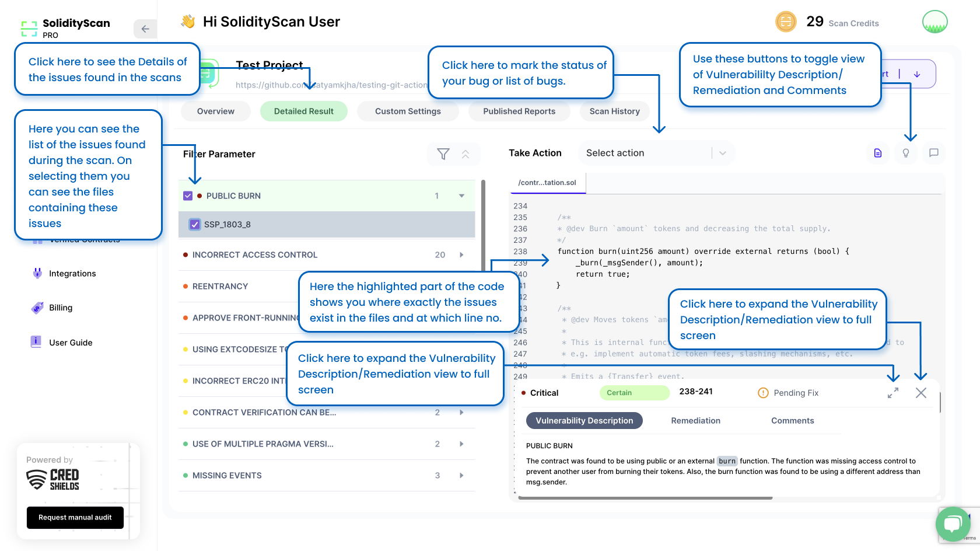Click the remediation lightbulb icon
Viewport: 980px width, 551px height.
(906, 153)
